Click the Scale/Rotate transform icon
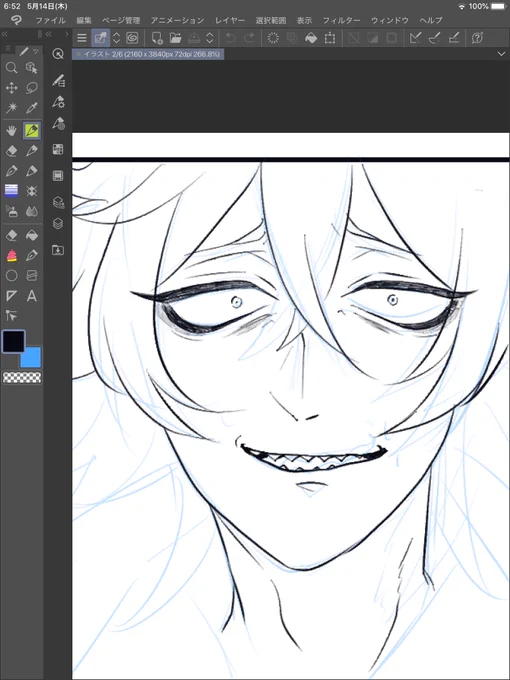 pos(330,38)
